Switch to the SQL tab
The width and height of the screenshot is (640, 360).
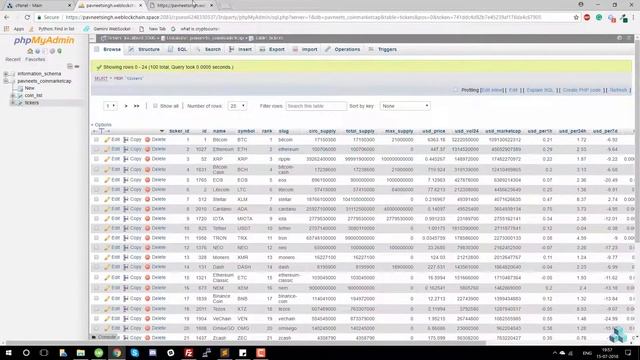pyautogui.click(x=178, y=49)
